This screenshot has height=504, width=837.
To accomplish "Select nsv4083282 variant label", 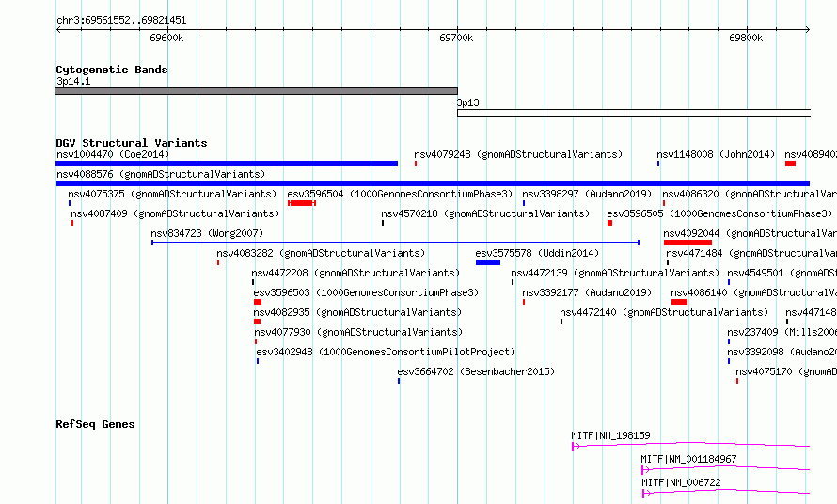I will (321, 253).
